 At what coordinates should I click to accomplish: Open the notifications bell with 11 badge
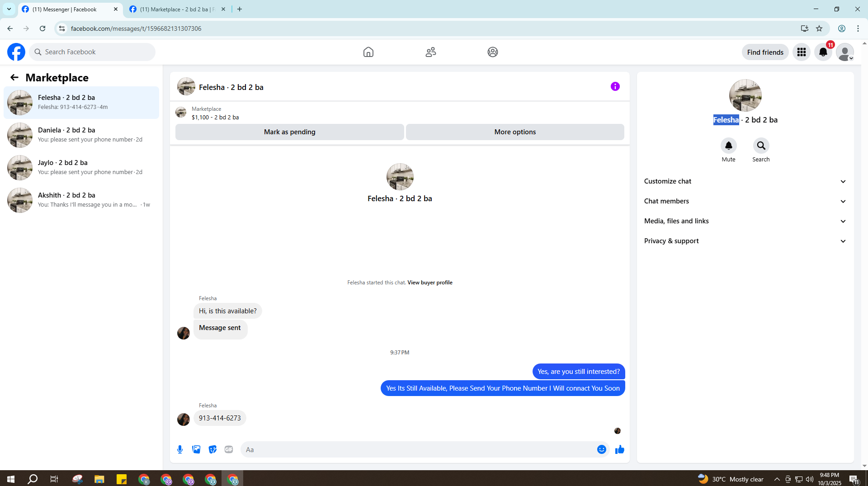click(x=823, y=52)
